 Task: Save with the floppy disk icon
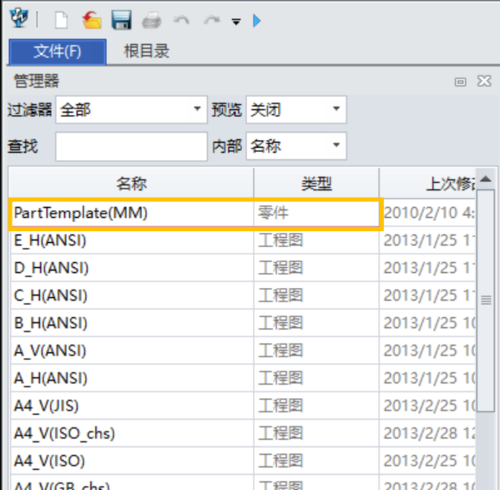[121, 20]
